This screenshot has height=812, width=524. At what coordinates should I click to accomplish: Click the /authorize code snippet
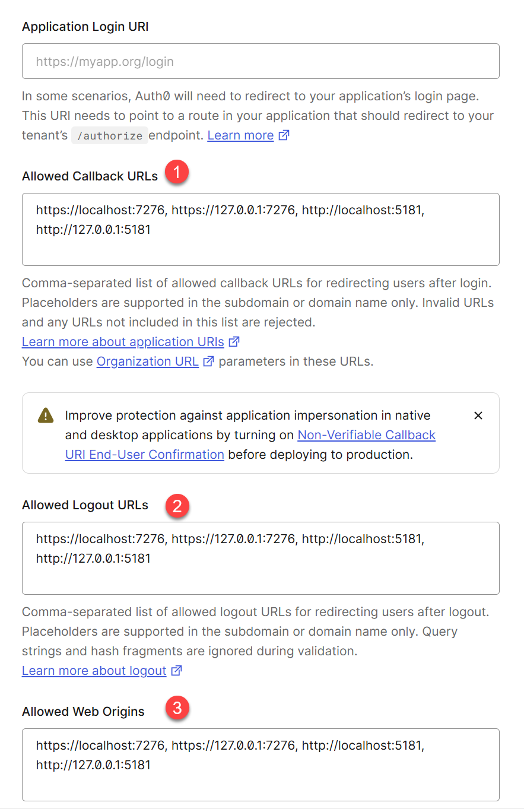coord(109,136)
